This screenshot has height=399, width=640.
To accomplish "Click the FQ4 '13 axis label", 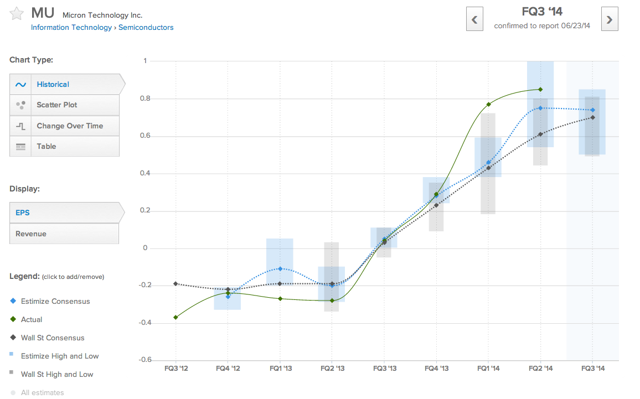I will click(x=436, y=368).
